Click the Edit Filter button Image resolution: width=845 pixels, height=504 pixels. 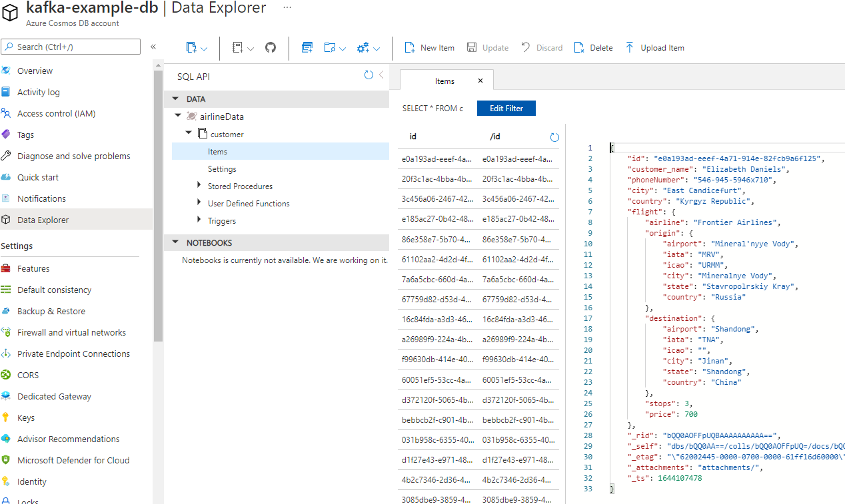(506, 109)
